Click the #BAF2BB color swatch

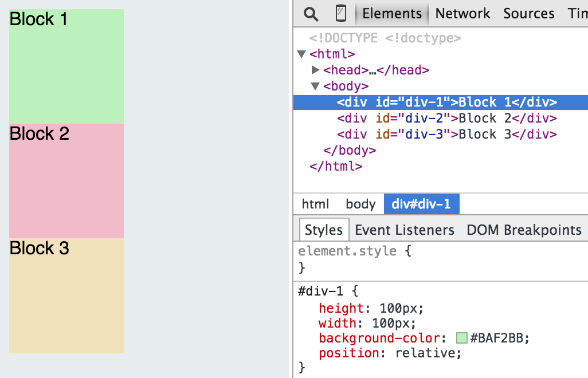point(462,338)
